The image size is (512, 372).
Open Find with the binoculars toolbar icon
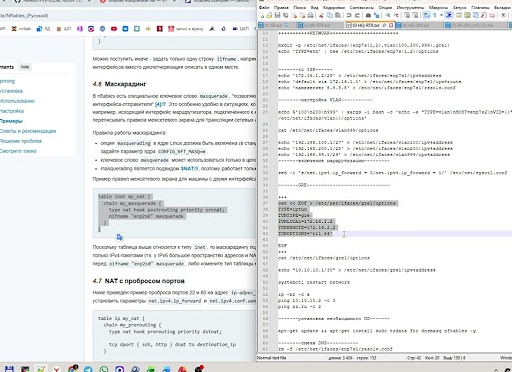tap(368, 15)
